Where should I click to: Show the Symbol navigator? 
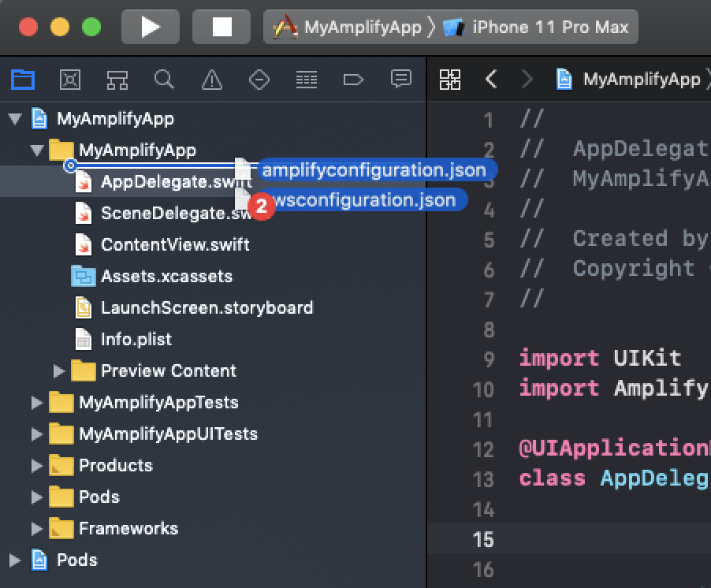click(x=117, y=80)
